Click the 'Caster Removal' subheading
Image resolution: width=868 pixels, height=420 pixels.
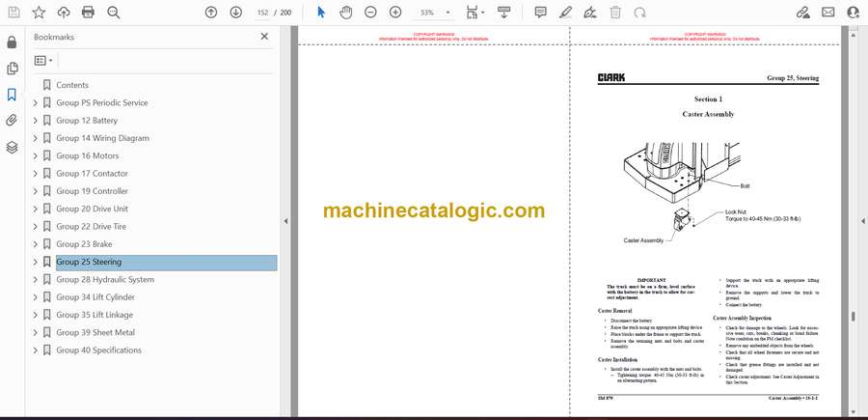click(x=615, y=312)
